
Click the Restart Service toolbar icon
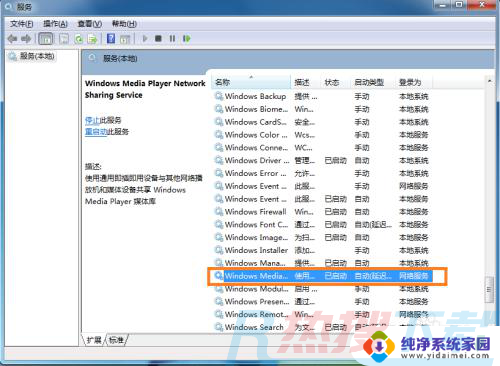tap(187, 39)
